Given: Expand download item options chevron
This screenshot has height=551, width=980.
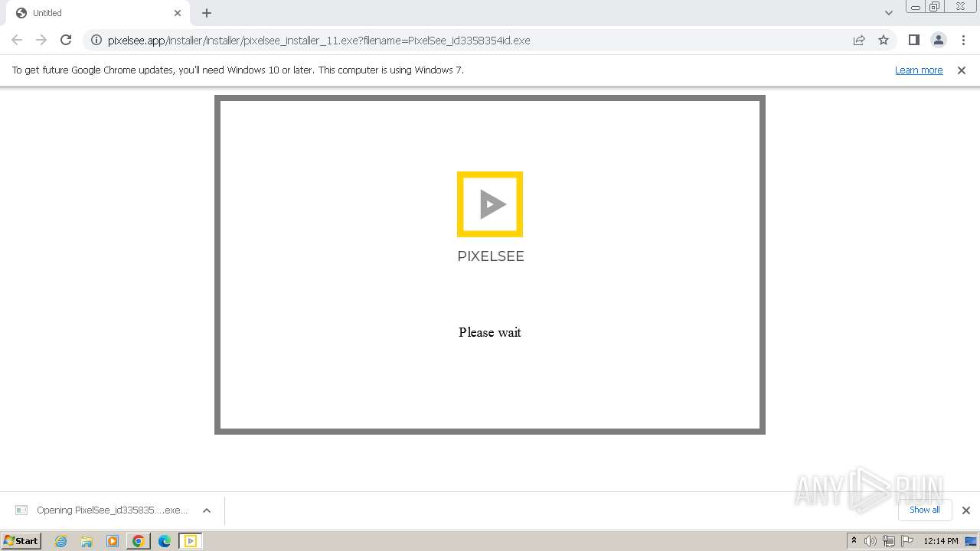Looking at the screenshot, I should [207, 510].
